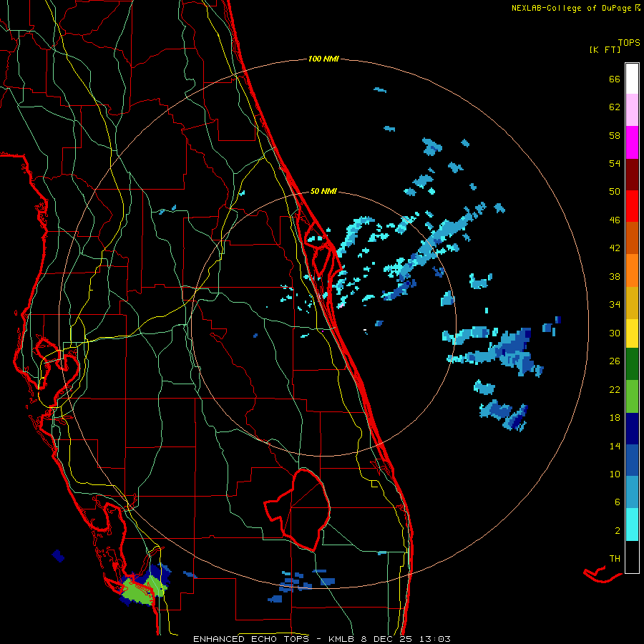Click the 22 legend value

[x=615, y=389]
